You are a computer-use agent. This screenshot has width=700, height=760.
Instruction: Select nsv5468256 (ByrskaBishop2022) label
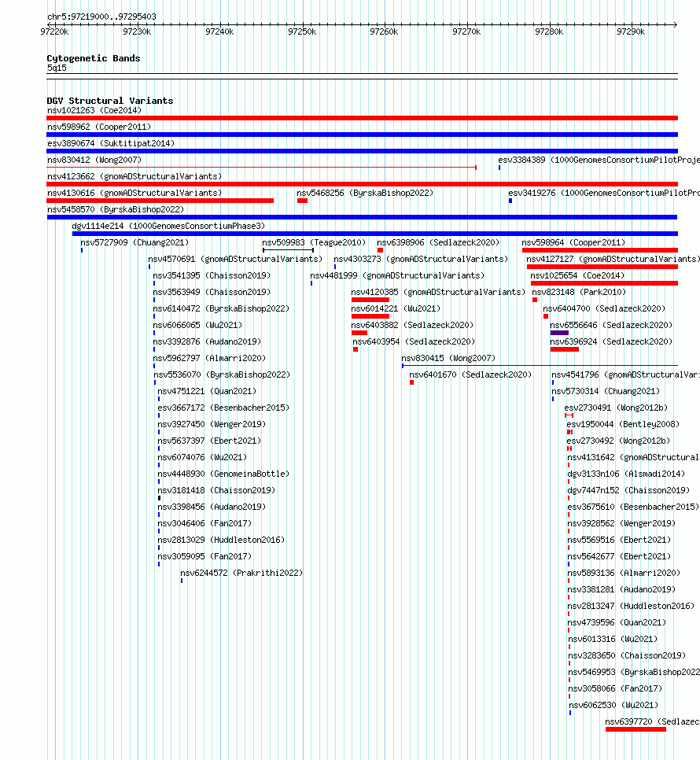(365, 193)
